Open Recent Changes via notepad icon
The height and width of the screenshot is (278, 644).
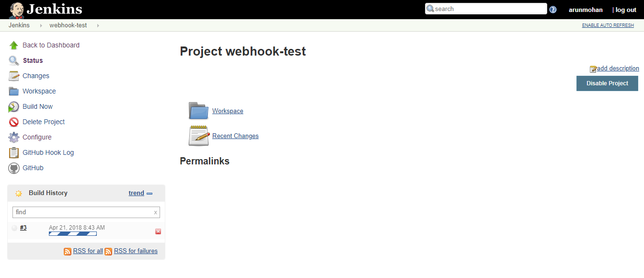coord(199,136)
